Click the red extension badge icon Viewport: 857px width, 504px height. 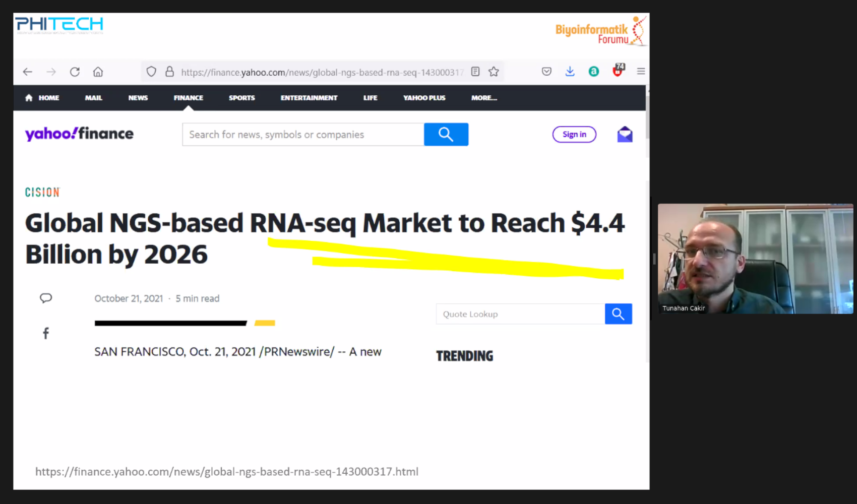pos(618,71)
